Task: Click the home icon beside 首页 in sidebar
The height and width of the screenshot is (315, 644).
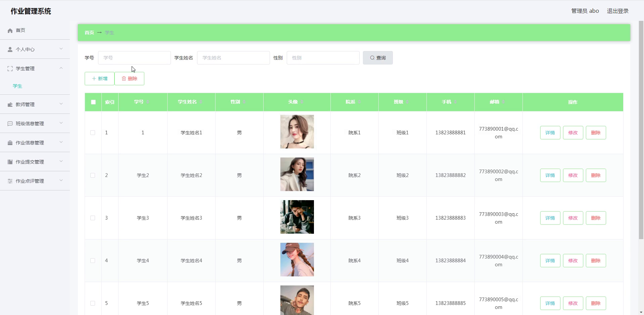Action: click(x=10, y=31)
